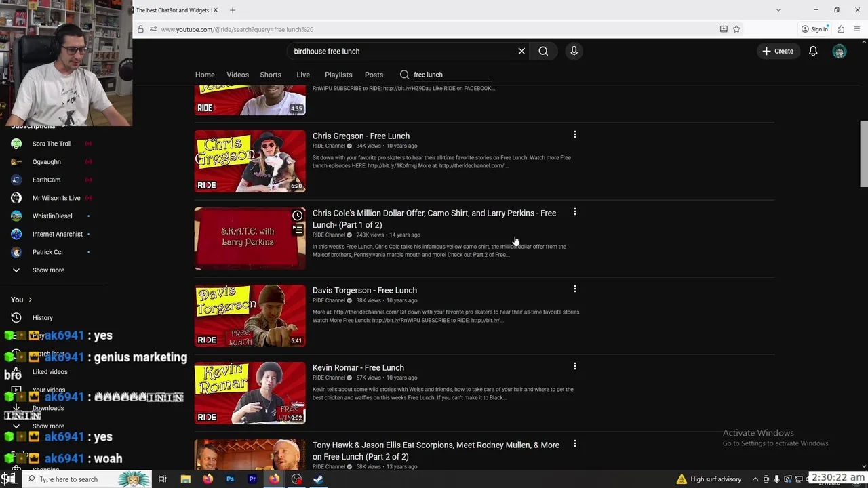The image size is (868, 488).
Task: Open WhistlinDiesel subscription channel
Action: point(52,216)
